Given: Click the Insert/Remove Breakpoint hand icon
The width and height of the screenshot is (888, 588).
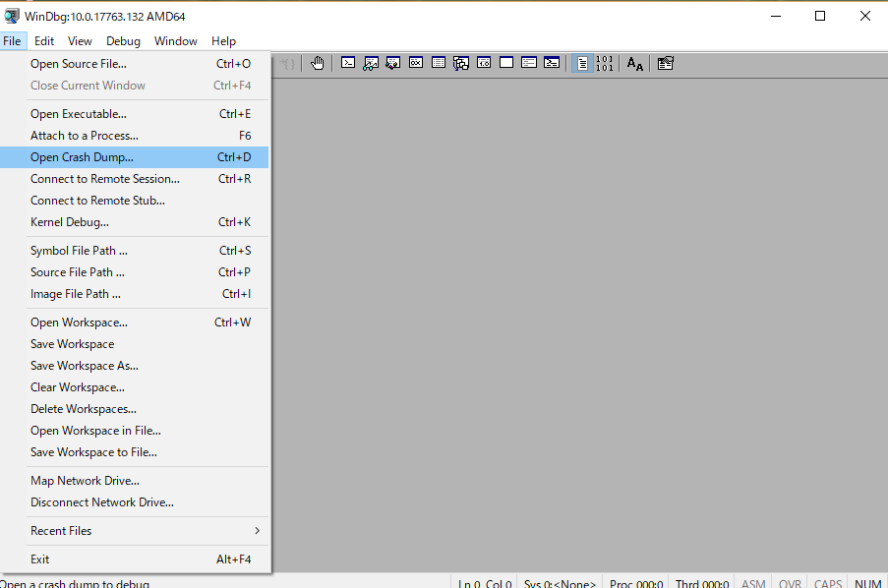Looking at the screenshot, I should coord(317,64).
